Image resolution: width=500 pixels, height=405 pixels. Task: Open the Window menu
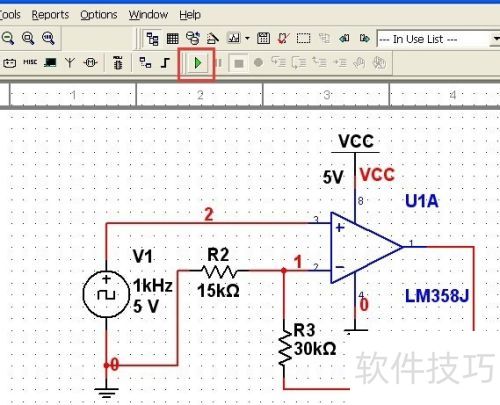(148, 15)
